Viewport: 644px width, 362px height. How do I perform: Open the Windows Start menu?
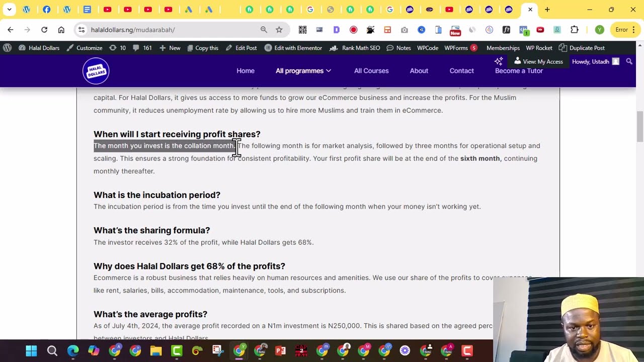pos(31,350)
